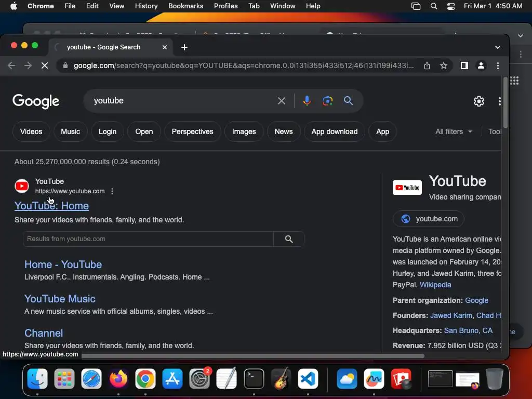Open the Profiles menu
Image resolution: width=532 pixels, height=399 pixels.
[225, 6]
